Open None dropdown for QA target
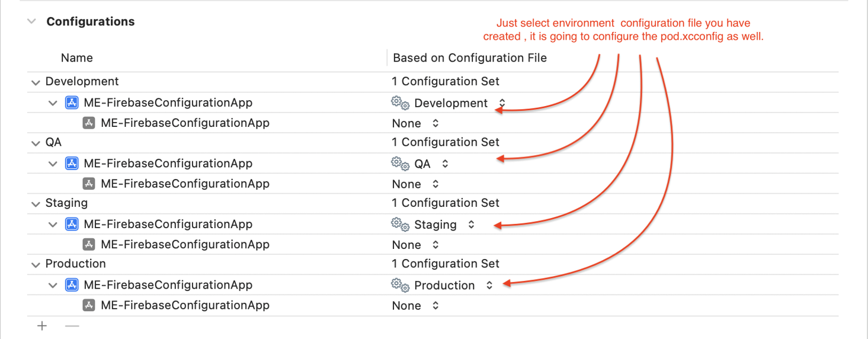Screen dimensions: 868x339 click(x=435, y=184)
